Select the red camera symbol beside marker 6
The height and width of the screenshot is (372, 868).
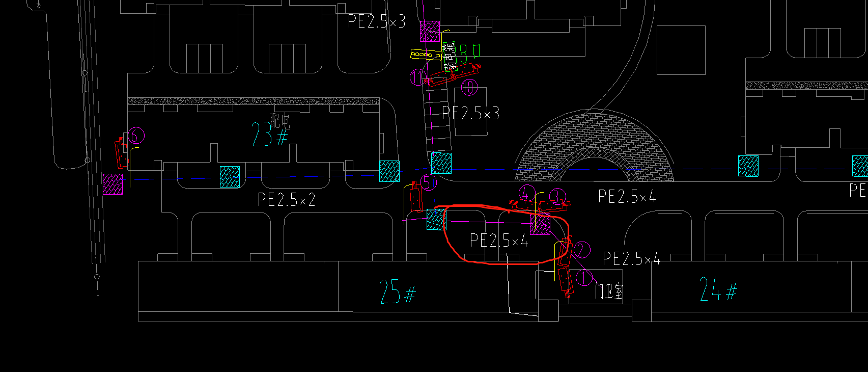[x=122, y=153]
